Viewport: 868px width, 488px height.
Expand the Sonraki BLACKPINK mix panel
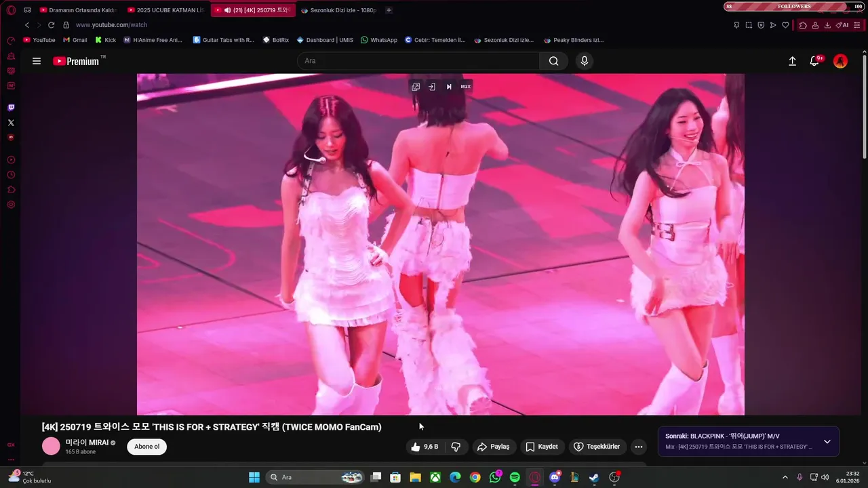pos(827,442)
